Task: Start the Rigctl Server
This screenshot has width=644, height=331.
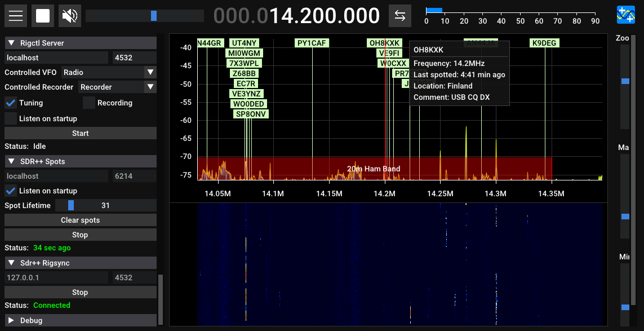Action: point(81,133)
